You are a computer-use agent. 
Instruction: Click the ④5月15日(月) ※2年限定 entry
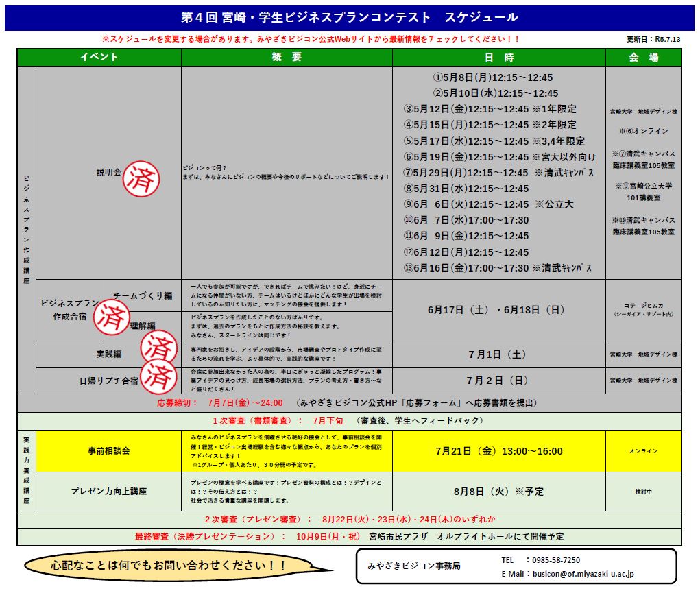click(x=490, y=125)
